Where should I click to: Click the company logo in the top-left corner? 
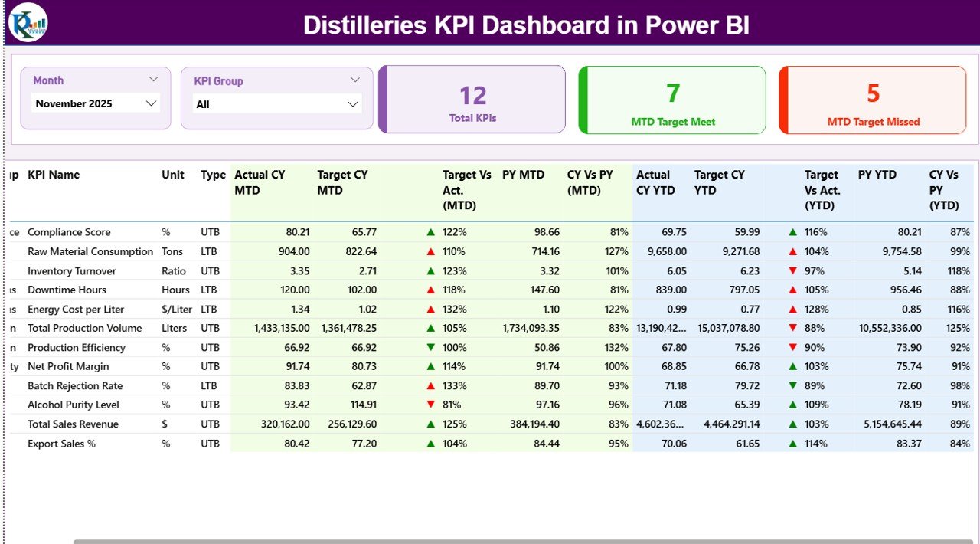[x=27, y=24]
